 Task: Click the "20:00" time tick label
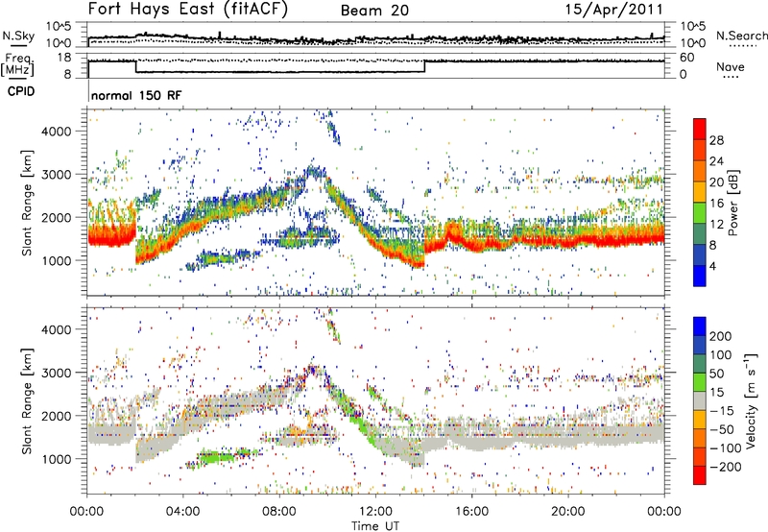pyautogui.click(x=567, y=512)
